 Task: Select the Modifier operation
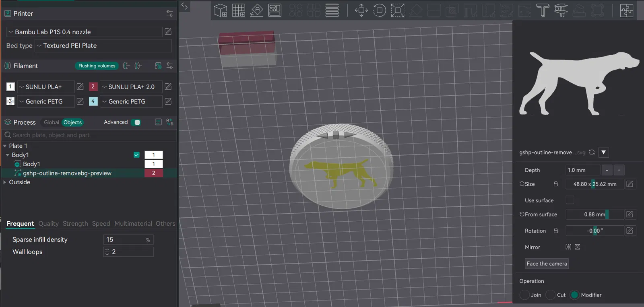(574, 295)
